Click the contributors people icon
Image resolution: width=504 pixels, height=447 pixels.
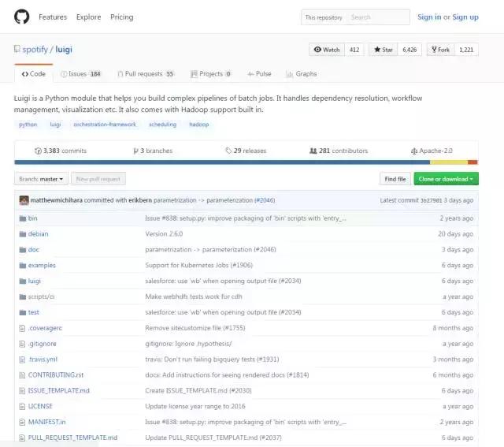(313, 151)
